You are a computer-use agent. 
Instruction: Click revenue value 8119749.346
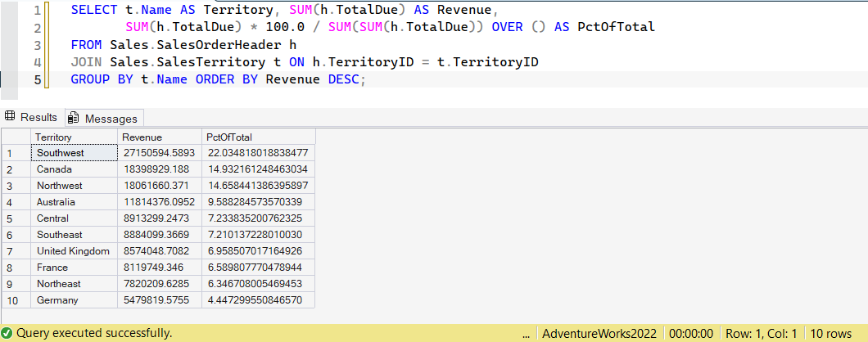pyautogui.click(x=160, y=268)
